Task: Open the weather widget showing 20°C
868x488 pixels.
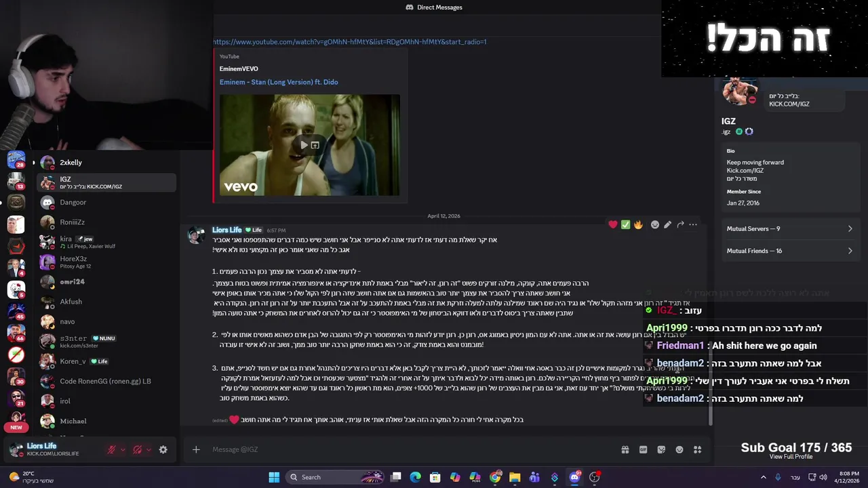Action: coord(31,477)
